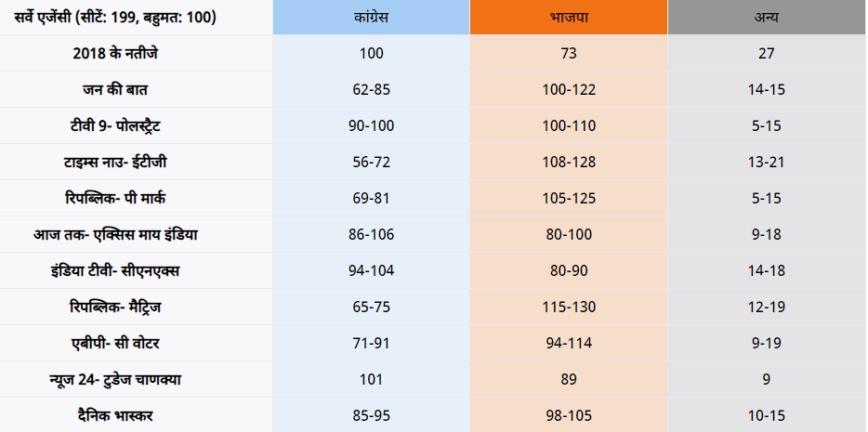868x432 pixels.
Task: Select the 27 अन्य cell for 2018
Action: tap(767, 53)
